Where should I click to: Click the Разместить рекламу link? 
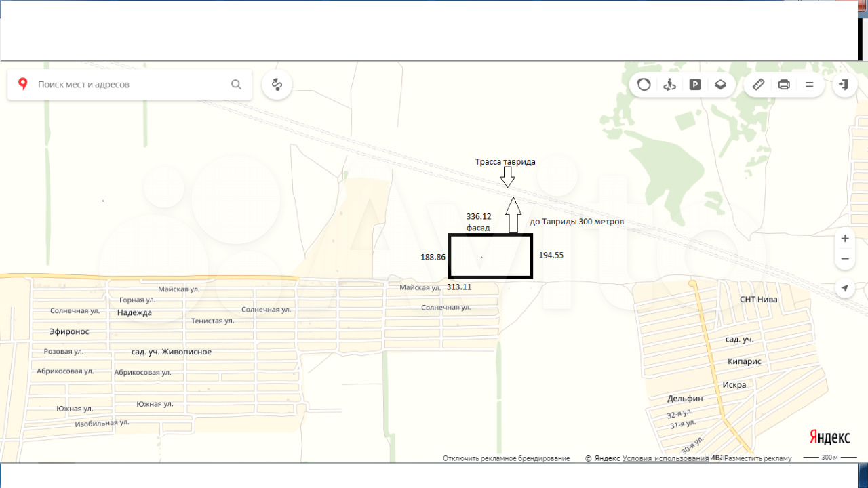coord(756,458)
